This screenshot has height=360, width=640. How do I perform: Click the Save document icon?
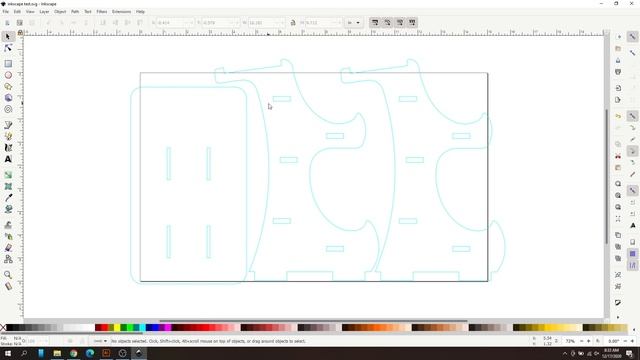click(x=618, y=60)
